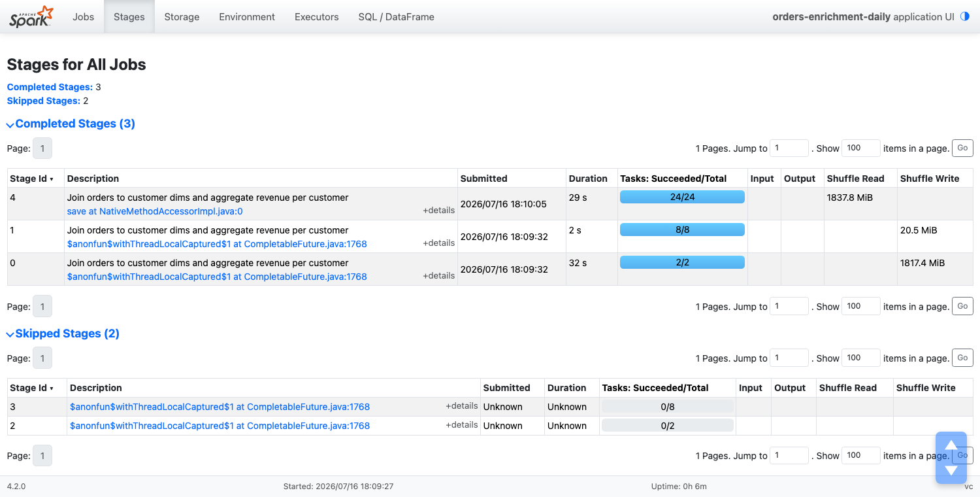Click page 1 button below skipped table
980x497 pixels.
42,455
